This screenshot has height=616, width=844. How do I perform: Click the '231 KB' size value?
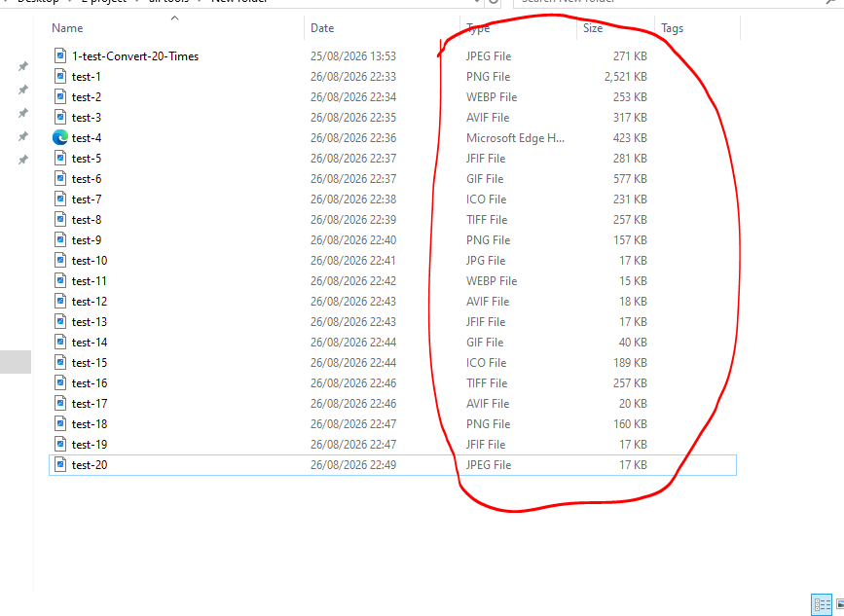(x=630, y=199)
